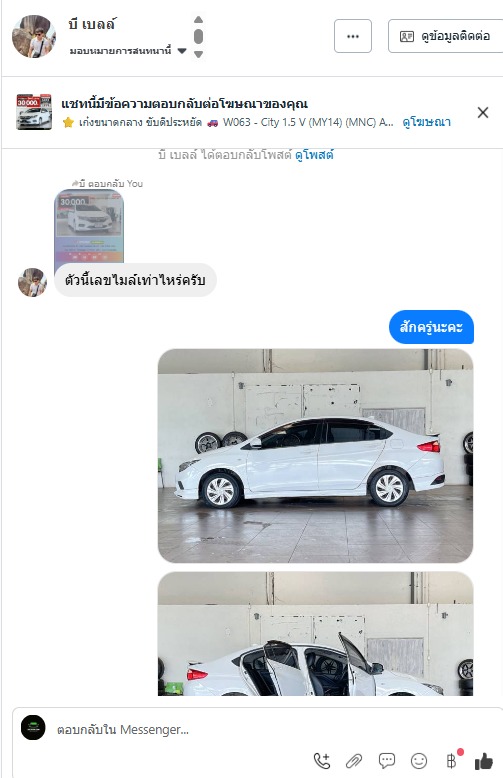The width and height of the screenshot is (503, 778).
Task: Open saved replies speech bubble icon
Action: coord(386,760)
